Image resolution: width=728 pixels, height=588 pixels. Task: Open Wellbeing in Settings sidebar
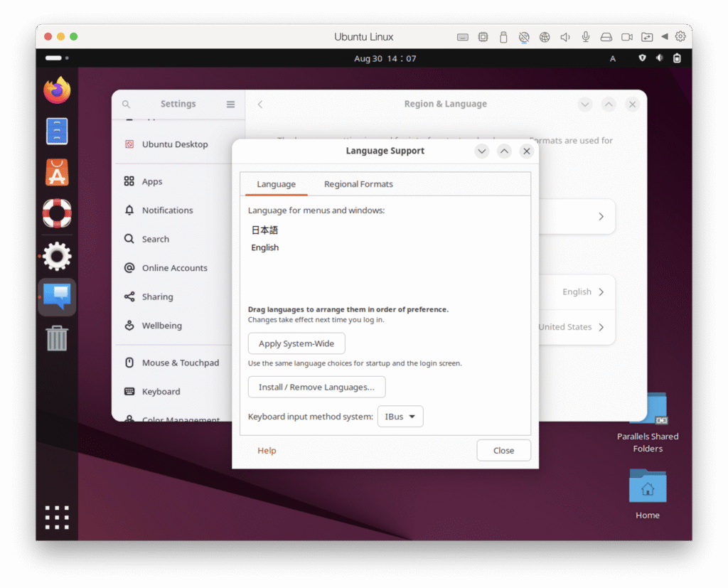tap(175, 326)
